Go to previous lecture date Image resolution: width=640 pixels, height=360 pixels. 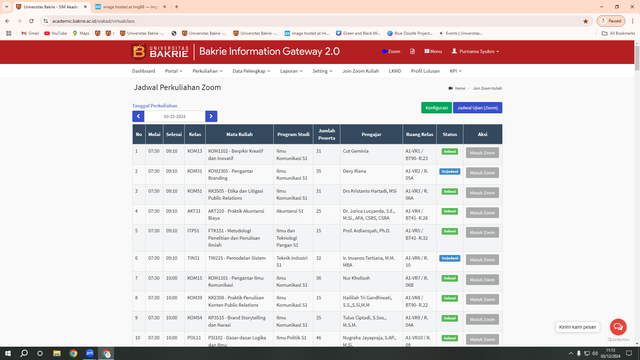click(x=138, y=116)
